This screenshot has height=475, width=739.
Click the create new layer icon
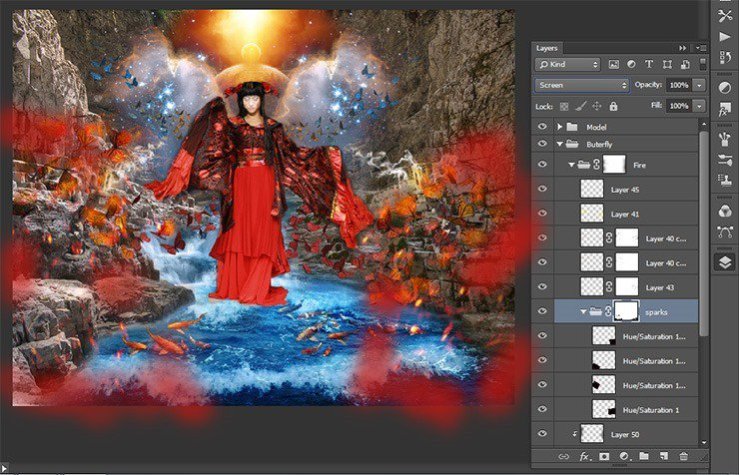[x=664, y=456]
